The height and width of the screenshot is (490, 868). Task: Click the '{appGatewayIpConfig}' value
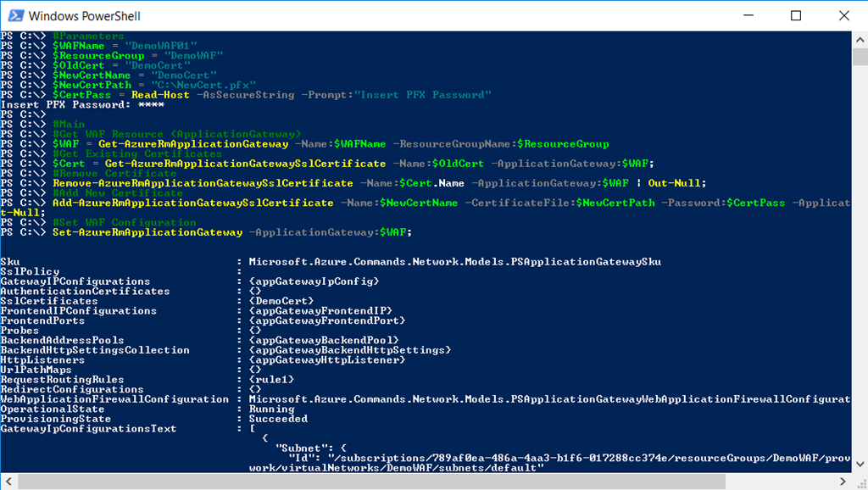click(314, 281)
